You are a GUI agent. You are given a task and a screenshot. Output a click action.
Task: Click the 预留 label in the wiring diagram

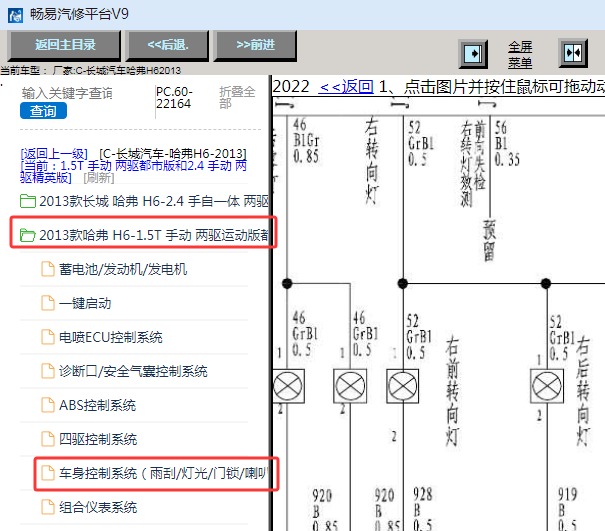click(x=489, y=240)
